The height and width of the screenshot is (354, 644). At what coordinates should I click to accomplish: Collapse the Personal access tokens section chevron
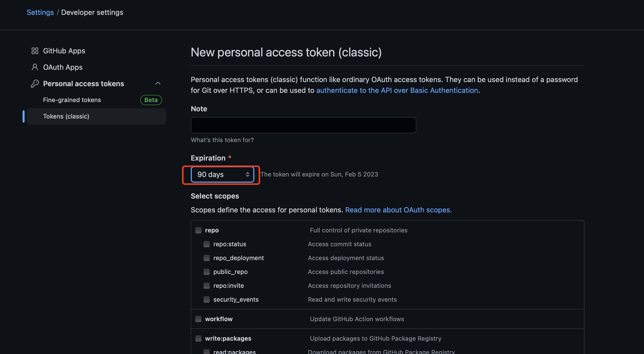(158, 83)
